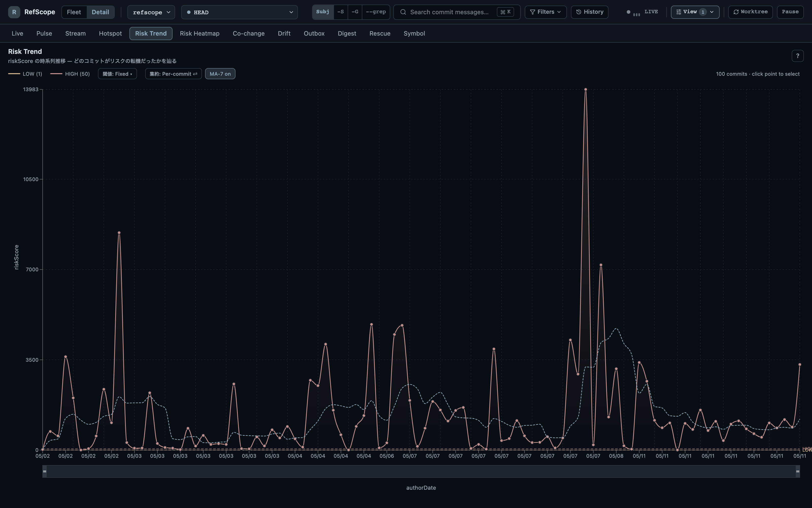The image size is (812, 508).
Task: Click the right zoom slider handle
Action: coord(798,471)
